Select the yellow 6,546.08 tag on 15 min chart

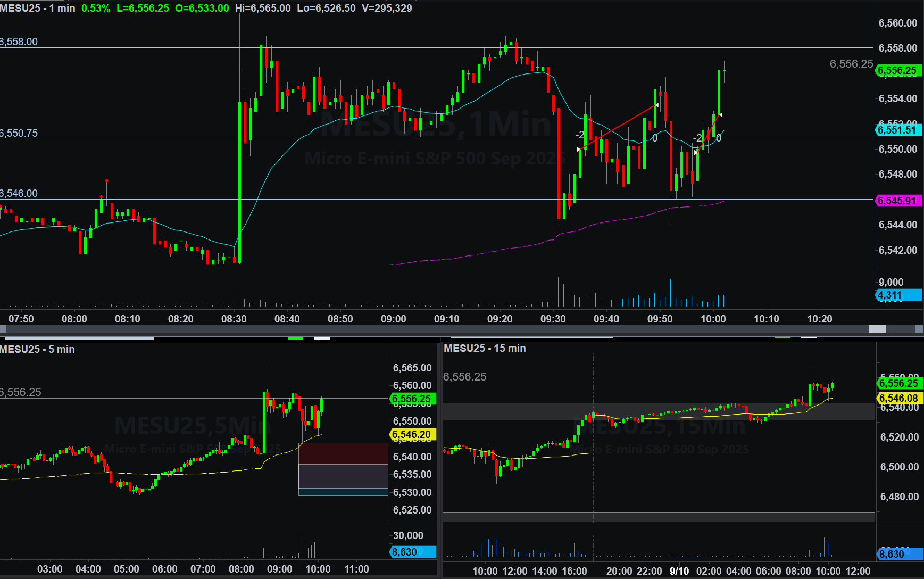pyautogui.click(x=899, y=398)
